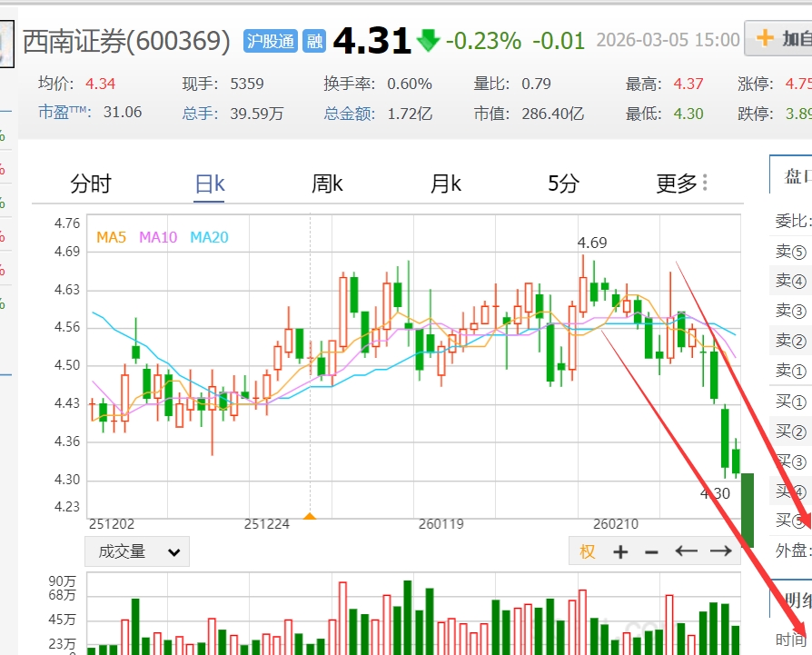812x655 pixels.
Task: Click the 量比 value 0.79
Action: coord(536,84)
